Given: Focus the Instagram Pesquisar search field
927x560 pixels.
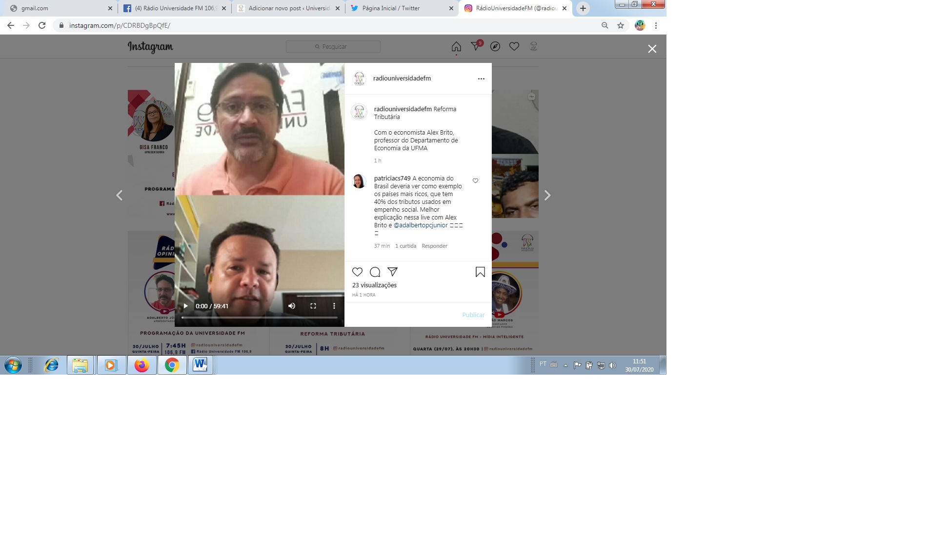Looking at the screenshot, I should pyautogui.click(x=333, y=46).
